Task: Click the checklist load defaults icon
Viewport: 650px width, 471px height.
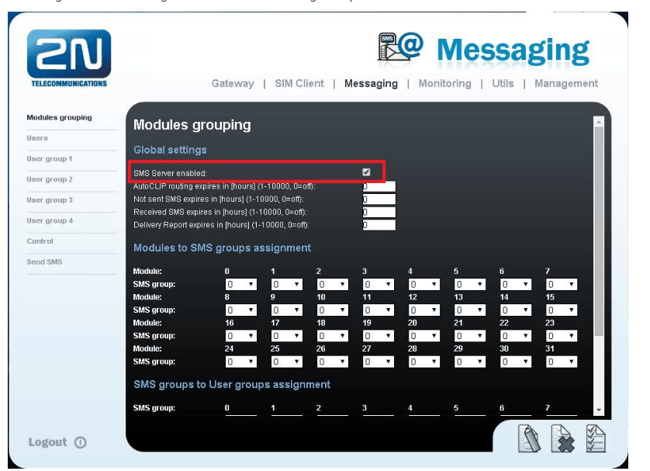Action: click(x=595, y=438)
